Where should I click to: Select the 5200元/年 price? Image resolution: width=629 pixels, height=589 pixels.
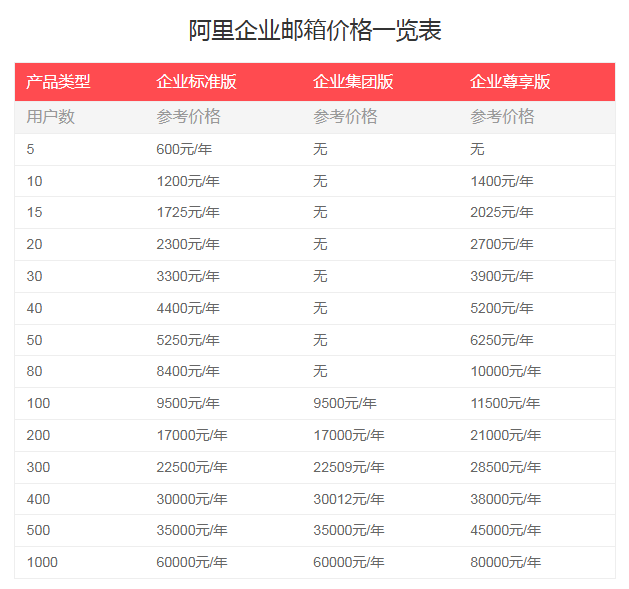point(502,309)
